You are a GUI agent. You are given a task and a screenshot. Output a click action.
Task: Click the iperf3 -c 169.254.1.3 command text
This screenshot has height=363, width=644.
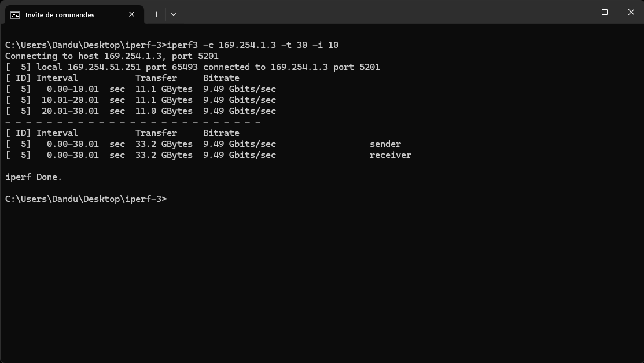click(x=253, y=45)
